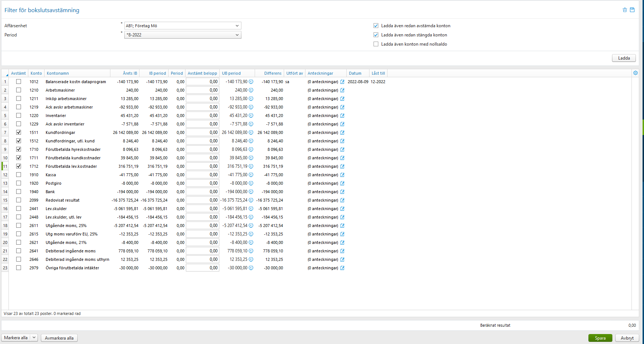644x344 pixels.
Task: Click the edit notes icon for account 1012
Action: pyautogui.click(x=342, y=82)
